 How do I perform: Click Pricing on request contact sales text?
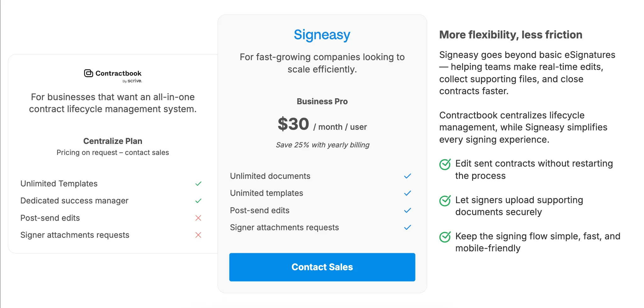(x=113, y=152)
